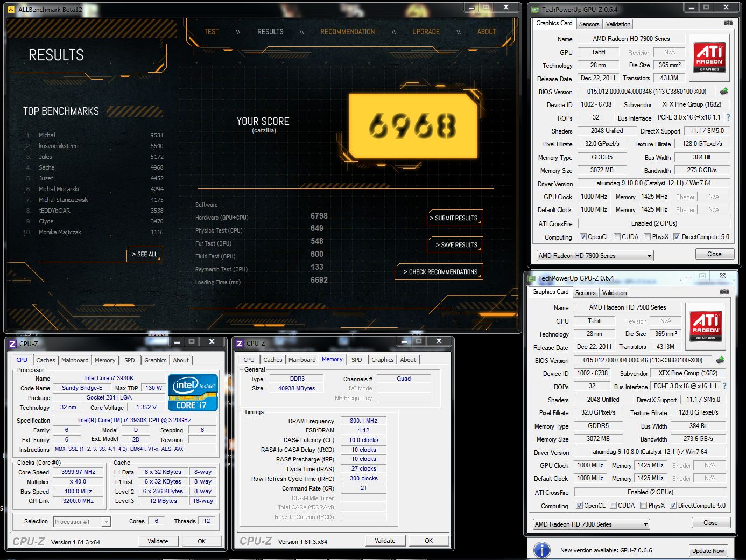Image resolution: width=746 pixels, height=560 pixels.
Task: Select 'krisvonsiksteen' benchmark entry
Action: point(95,146)
